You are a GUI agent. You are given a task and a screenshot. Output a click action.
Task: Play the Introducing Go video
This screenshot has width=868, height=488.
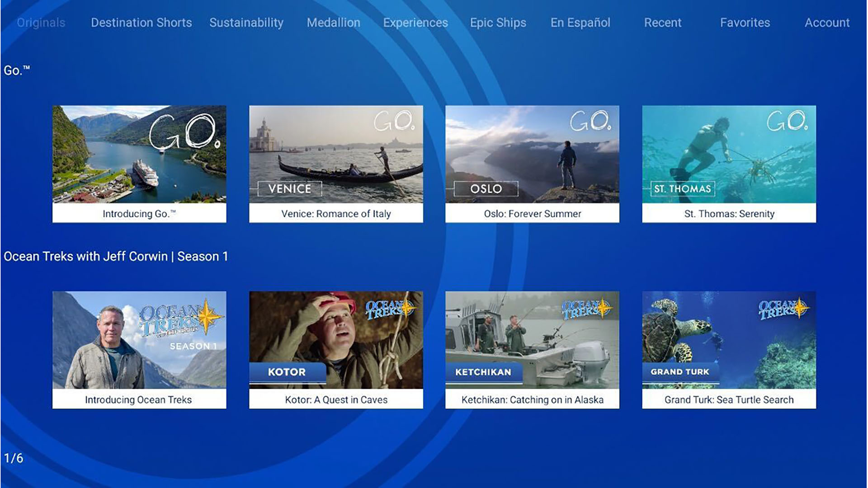pos(139,164)
